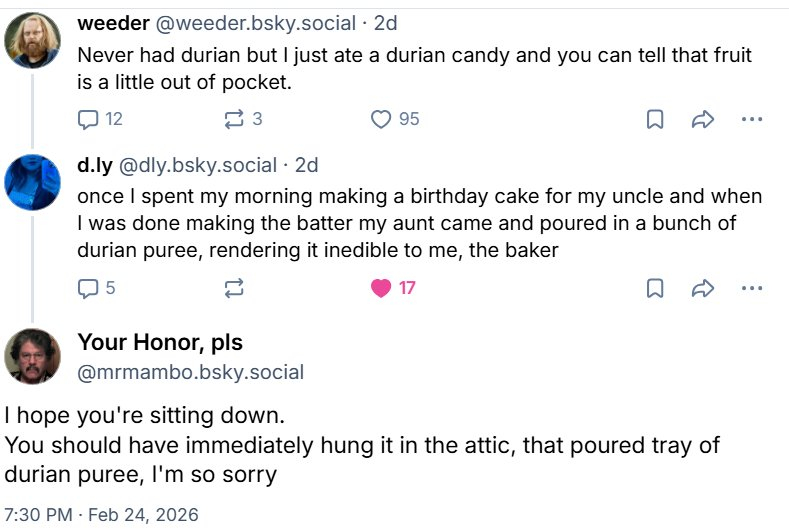Share weeder's post via arrow icon

pyautogui.click(x=702, y=119)
